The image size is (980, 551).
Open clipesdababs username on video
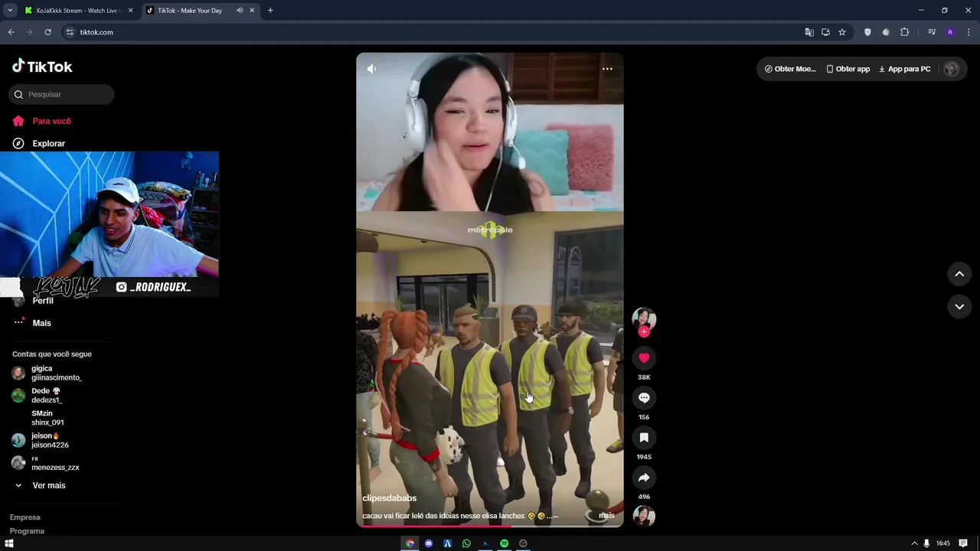pyautogui.click(x=389, y=498)
